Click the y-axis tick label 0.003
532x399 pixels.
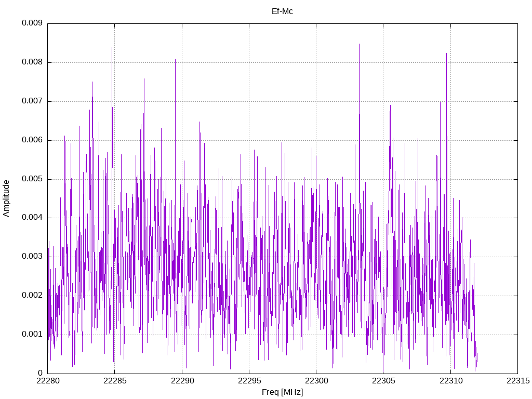pos(32,256)
